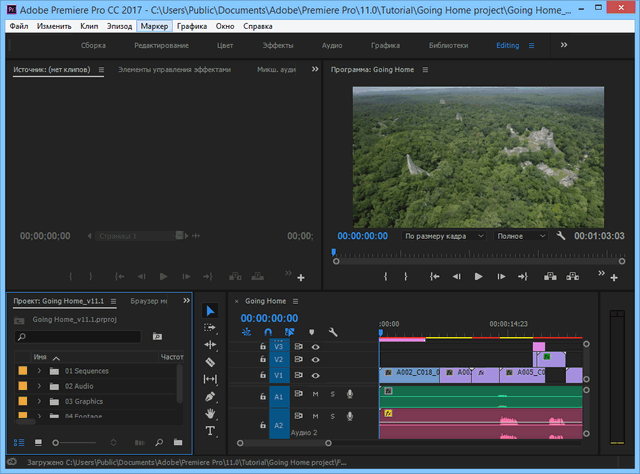Select the Type tool
The height and width of the screenshot is (474, 640).
point(210,431)
